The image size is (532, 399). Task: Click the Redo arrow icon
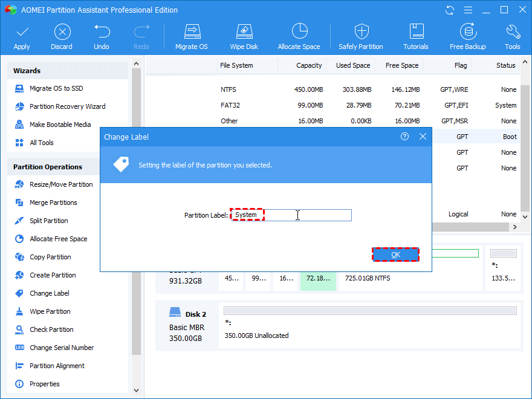(x=141, y=31)
